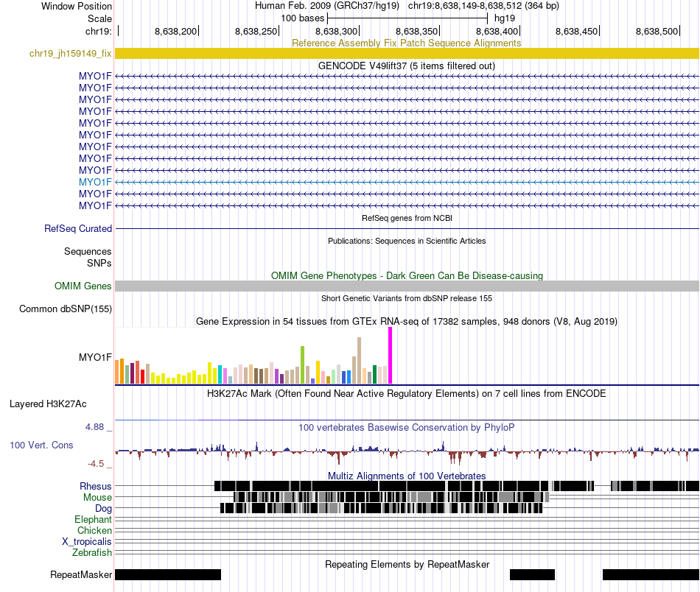Click the '100 bases' scale bar label
This screenshot has width=700, height=592.
pos(302,18)
